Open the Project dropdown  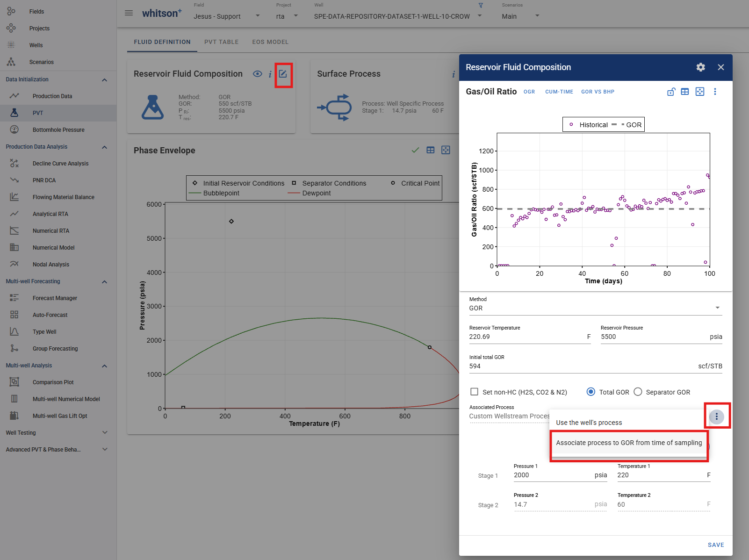point(287,16)
